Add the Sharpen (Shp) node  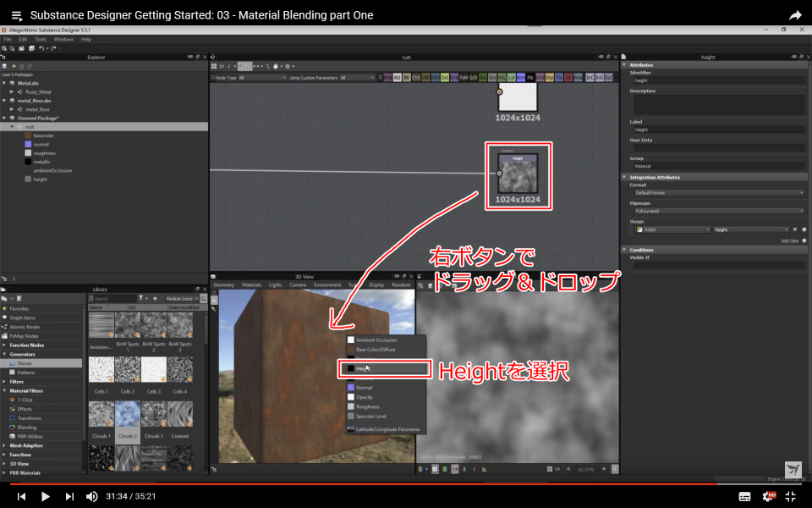[550, 77]
